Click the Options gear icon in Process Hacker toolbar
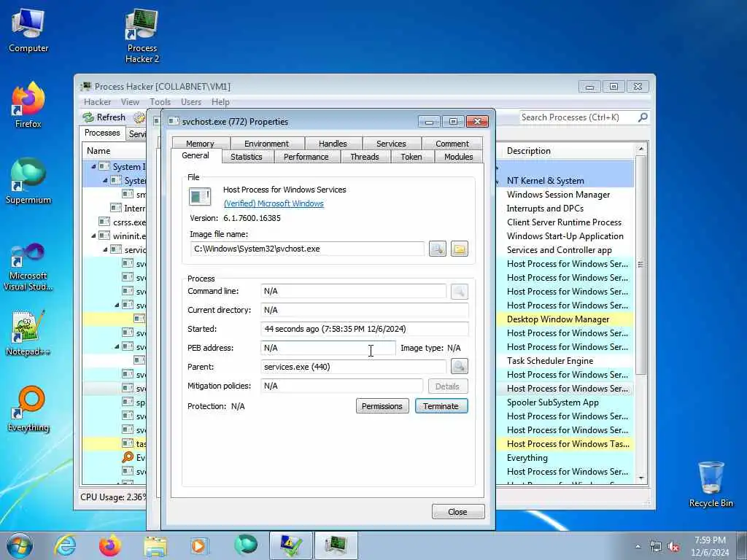Image resolution: width=747 pixels, height=560 pixels. (x=139, y=117)
